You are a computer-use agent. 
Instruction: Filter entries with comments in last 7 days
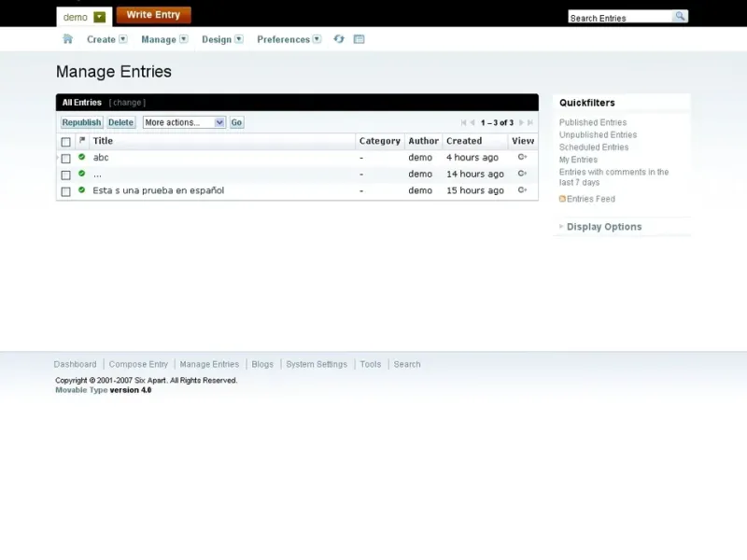tap(613, 177)
